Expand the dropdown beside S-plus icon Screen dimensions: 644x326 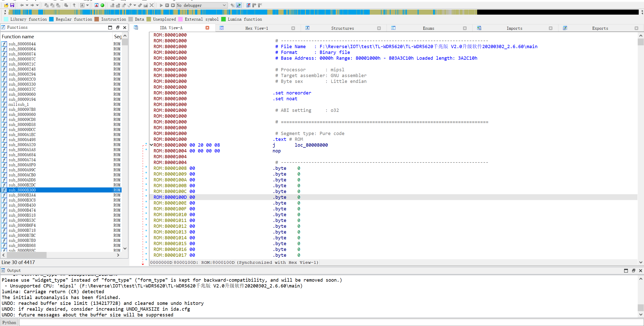click(x=135, y=5)
